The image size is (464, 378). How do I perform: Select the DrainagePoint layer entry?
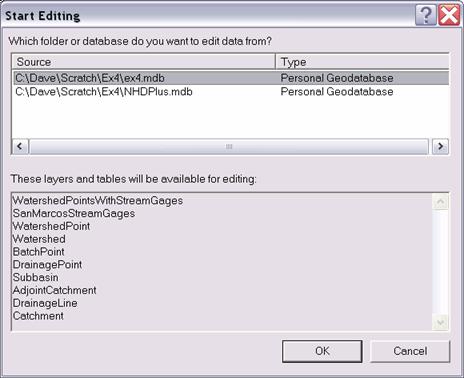47,265
